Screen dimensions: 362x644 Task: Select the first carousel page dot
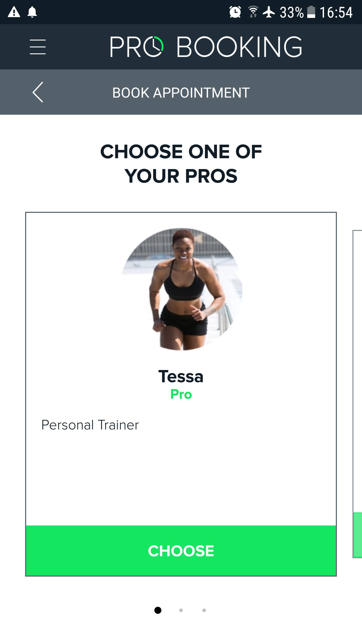point(158,610)
